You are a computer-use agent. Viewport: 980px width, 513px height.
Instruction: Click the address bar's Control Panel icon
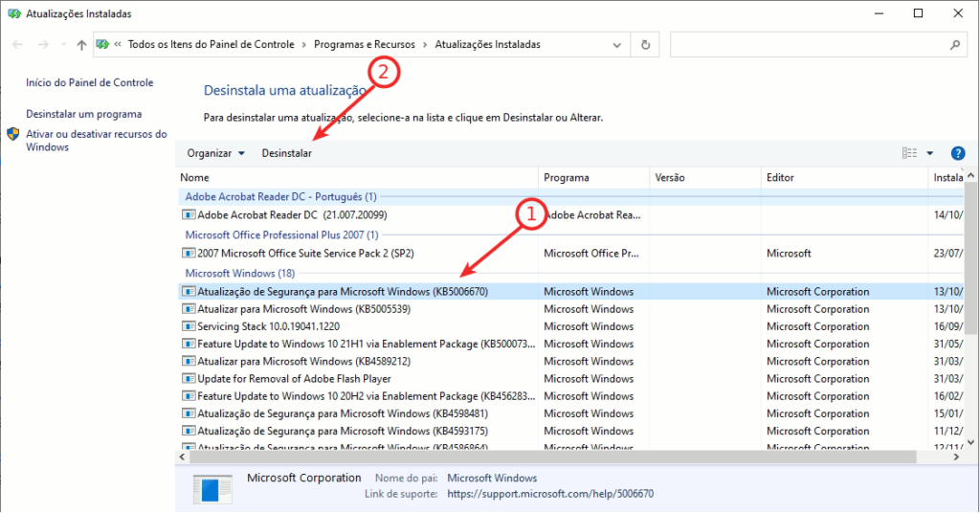(x=102, y=44)
